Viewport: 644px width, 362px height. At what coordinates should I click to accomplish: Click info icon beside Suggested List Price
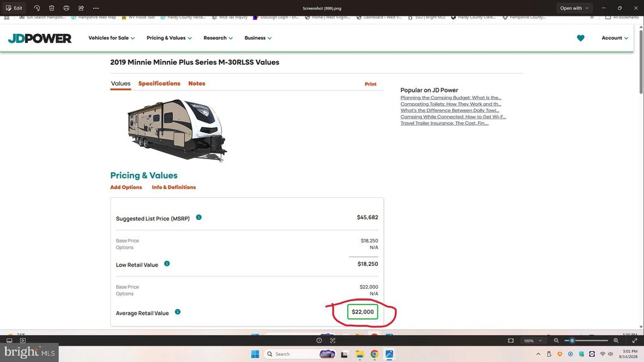199,217
